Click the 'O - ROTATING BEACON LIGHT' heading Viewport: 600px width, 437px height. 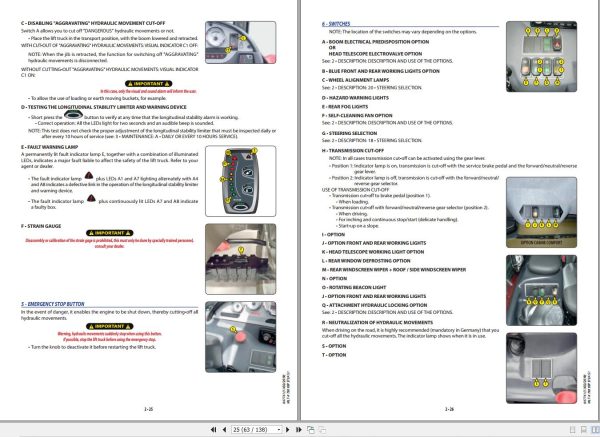click(x=354, y=287)
